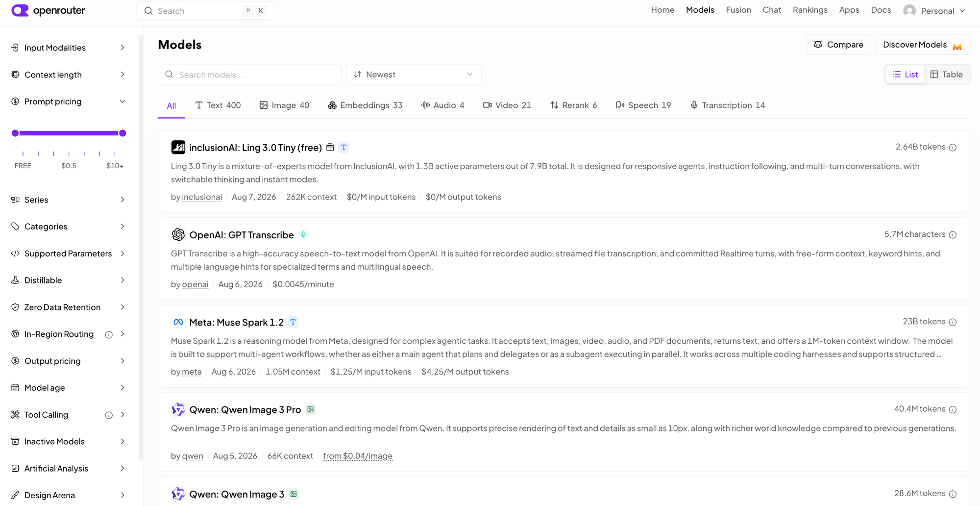Open Docs in the top navigation
This screenshot has width=980, height=506.
(881, 10)
